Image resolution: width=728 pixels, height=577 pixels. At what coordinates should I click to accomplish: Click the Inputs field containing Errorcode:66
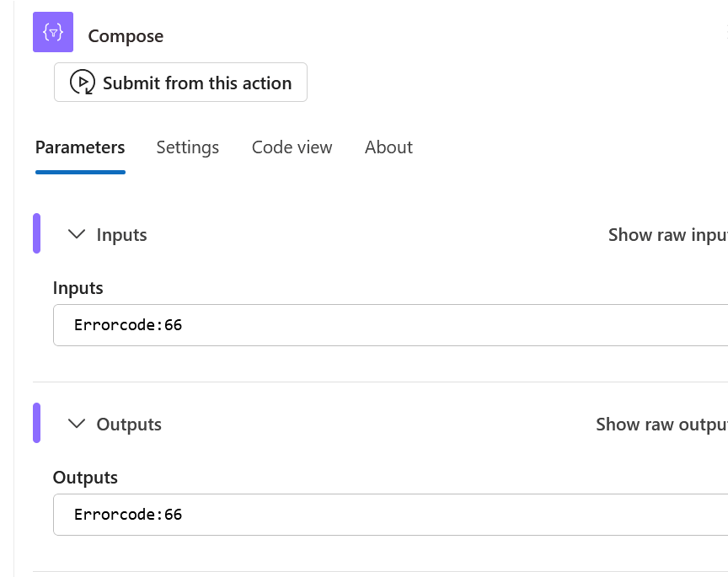pyautogui.click(x=390, y=325)
